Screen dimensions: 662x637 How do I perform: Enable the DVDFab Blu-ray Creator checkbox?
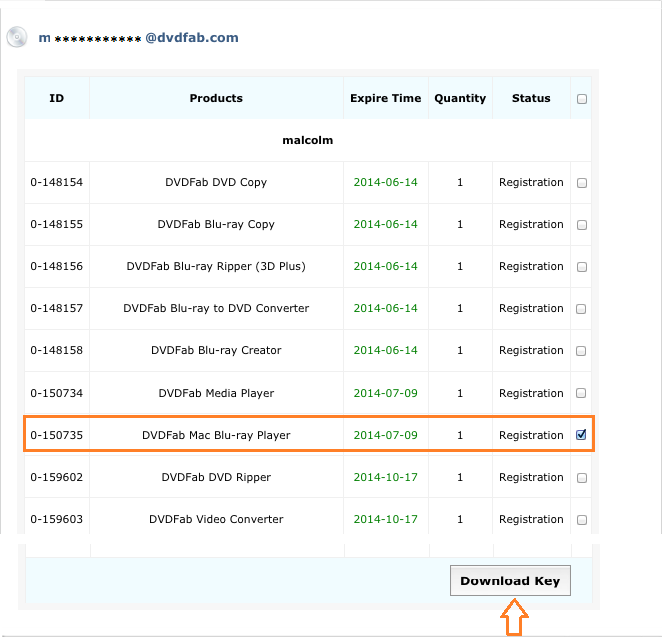[x=581, y=351]
